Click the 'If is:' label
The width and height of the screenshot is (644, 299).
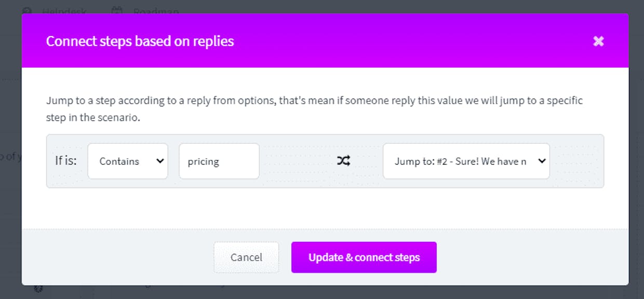pos(66,161)
